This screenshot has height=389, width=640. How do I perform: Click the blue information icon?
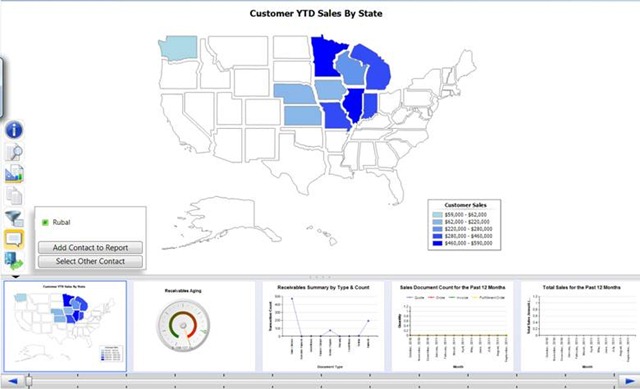pyautogui.click(x=14, y=130)
